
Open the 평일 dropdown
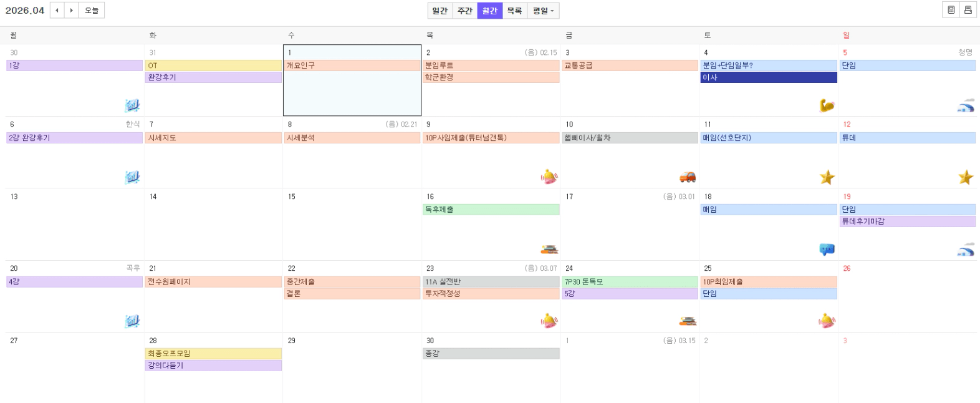click(x=543, y=11)
